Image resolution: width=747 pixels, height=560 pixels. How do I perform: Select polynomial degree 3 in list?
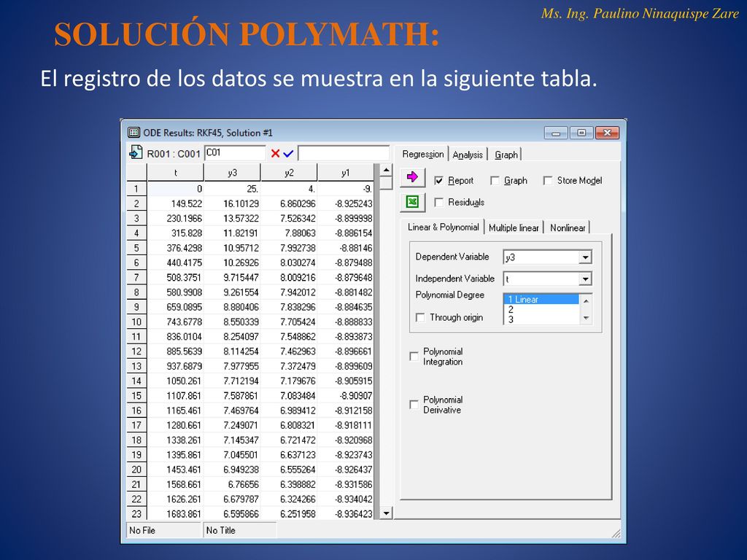541,319
